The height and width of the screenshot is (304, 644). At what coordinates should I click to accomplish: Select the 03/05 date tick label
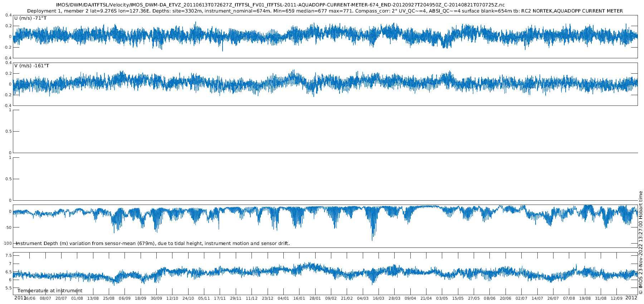point(442,299)
